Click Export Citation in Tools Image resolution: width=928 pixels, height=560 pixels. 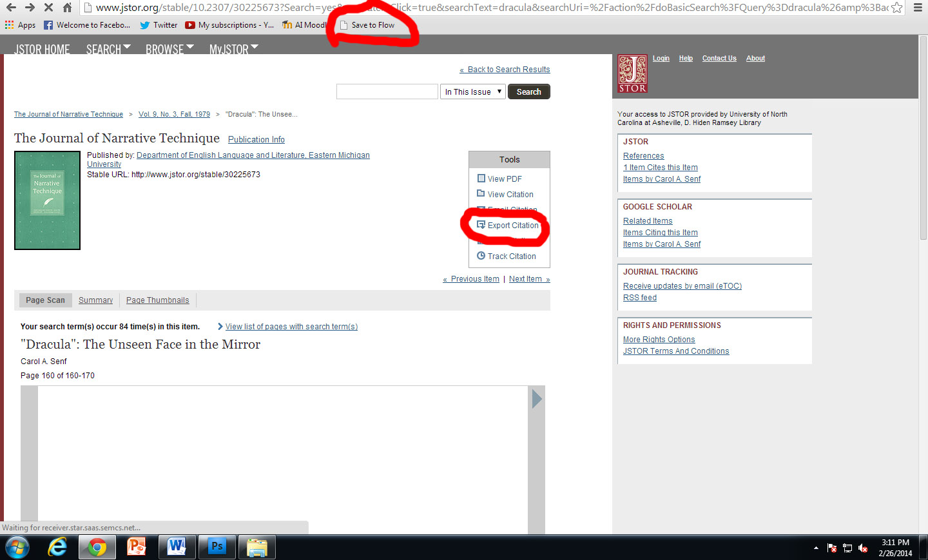[508, 225]
